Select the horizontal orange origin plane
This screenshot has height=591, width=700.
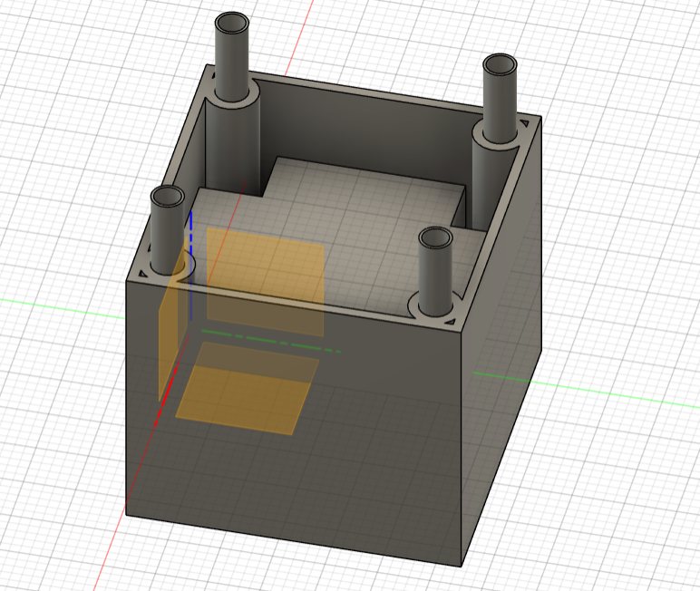point(248,388)
